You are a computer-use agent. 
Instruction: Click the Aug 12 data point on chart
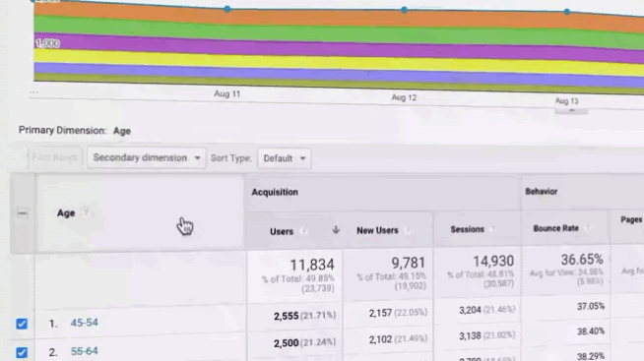point(404,10)
